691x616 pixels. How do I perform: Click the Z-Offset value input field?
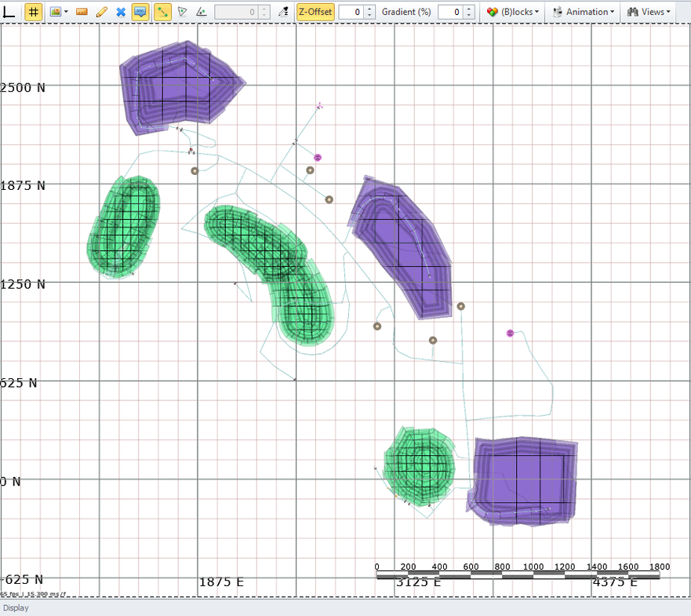351,12
